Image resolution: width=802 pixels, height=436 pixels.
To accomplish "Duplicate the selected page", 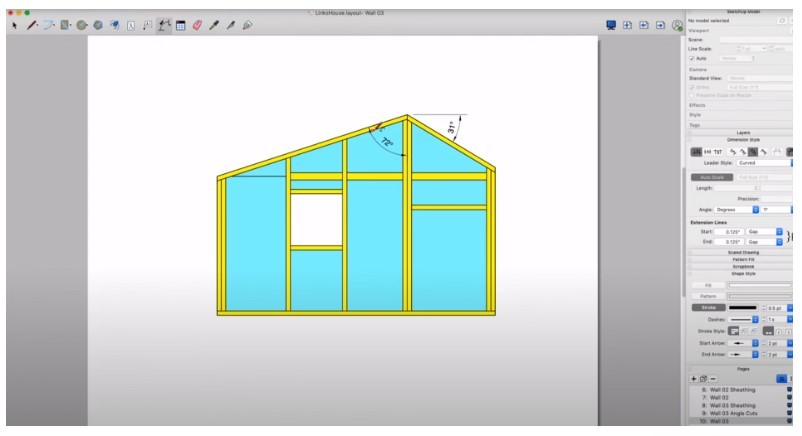I will click(703, 379).
